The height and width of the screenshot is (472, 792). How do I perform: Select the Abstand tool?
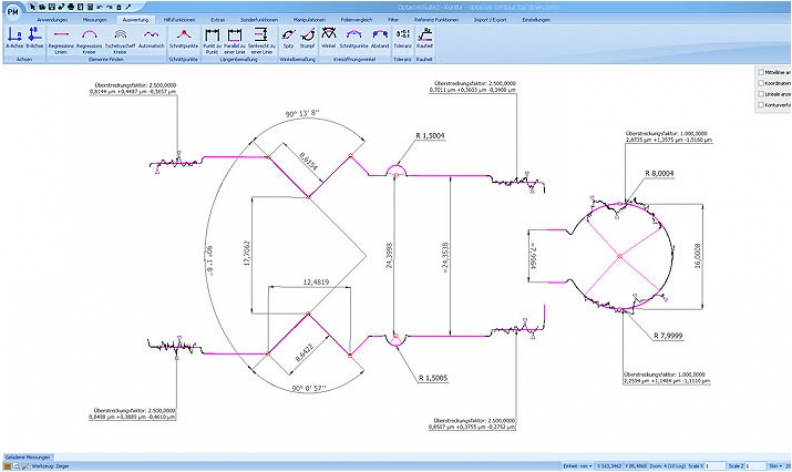pos(380,38)
